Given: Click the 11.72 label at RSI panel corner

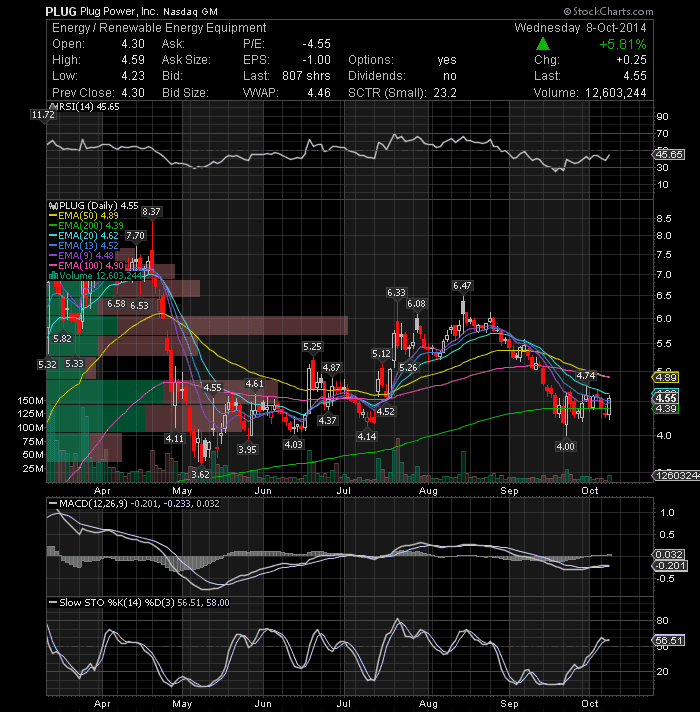Looking at the screenshot, I should coord(43,115).
